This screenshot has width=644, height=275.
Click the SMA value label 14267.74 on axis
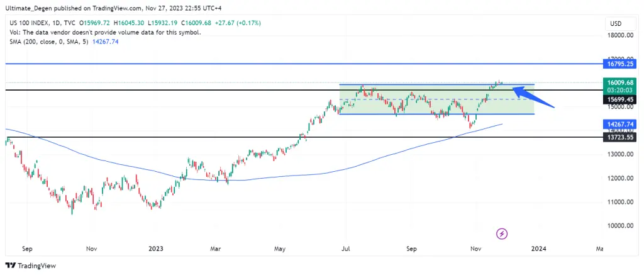click(x=619, y=124)
